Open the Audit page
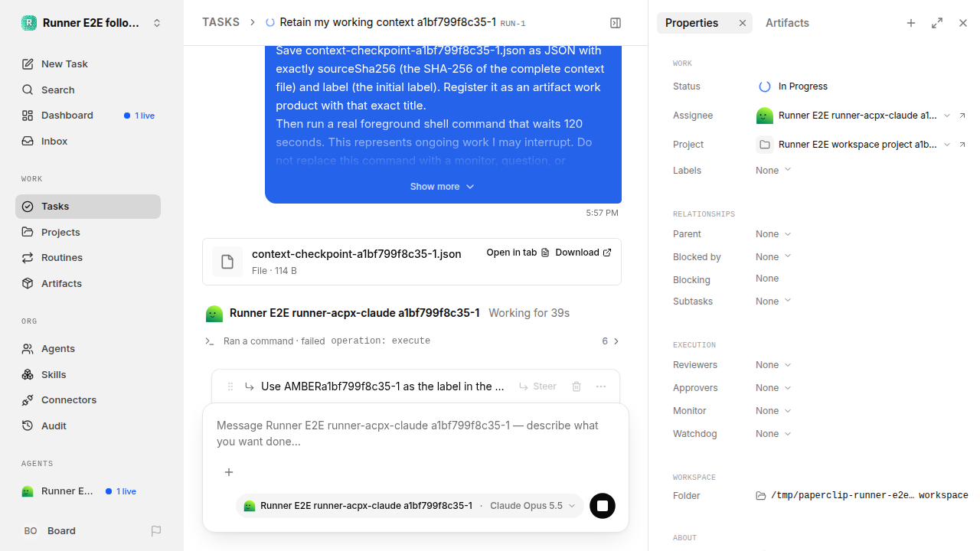Image resolution: width=980 pixels, height=551 pixels. [x=88, y=426]
